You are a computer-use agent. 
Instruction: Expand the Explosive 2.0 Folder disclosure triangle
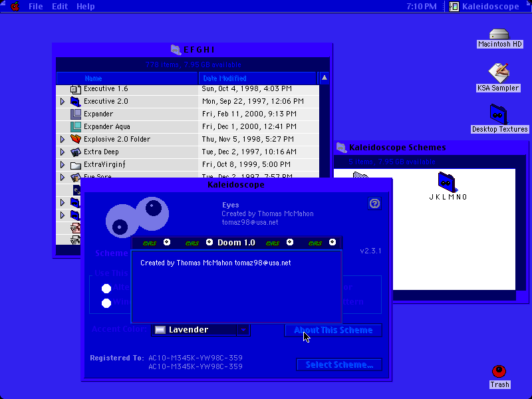point(63,139)
